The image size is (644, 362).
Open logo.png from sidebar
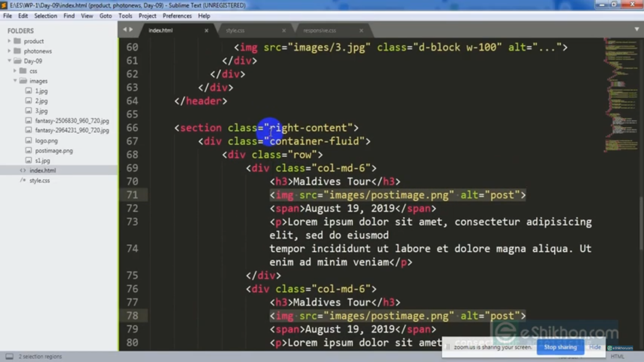(x=46, y=140)
